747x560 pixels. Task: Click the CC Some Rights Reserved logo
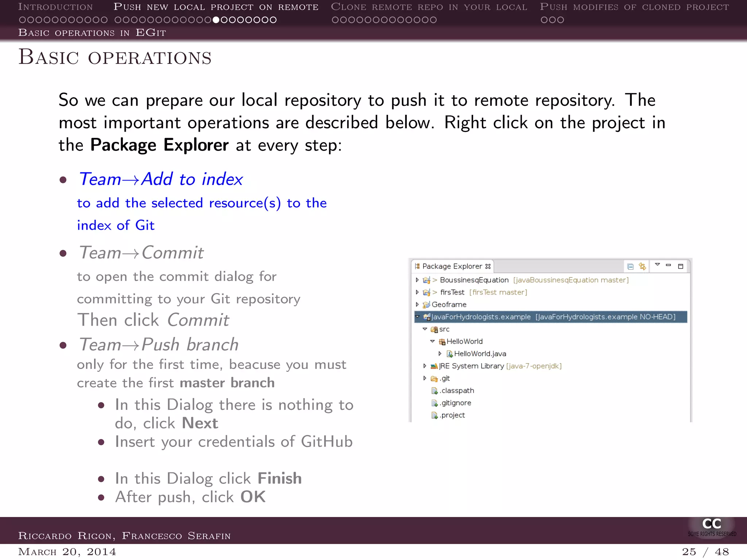pos(712,527)
